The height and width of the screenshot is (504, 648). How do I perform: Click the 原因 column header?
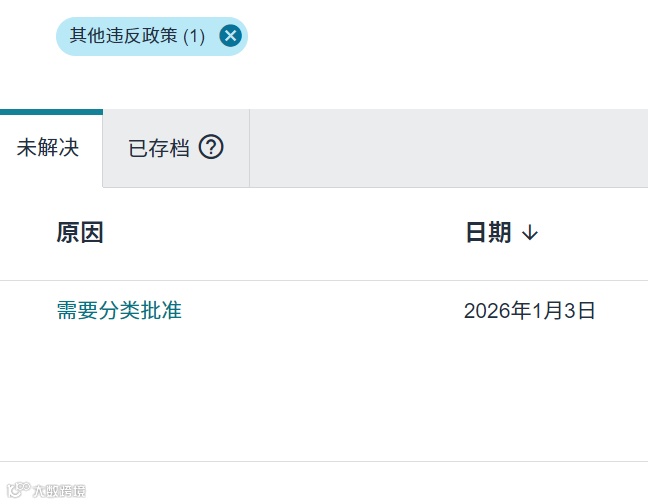coord(80,233)
